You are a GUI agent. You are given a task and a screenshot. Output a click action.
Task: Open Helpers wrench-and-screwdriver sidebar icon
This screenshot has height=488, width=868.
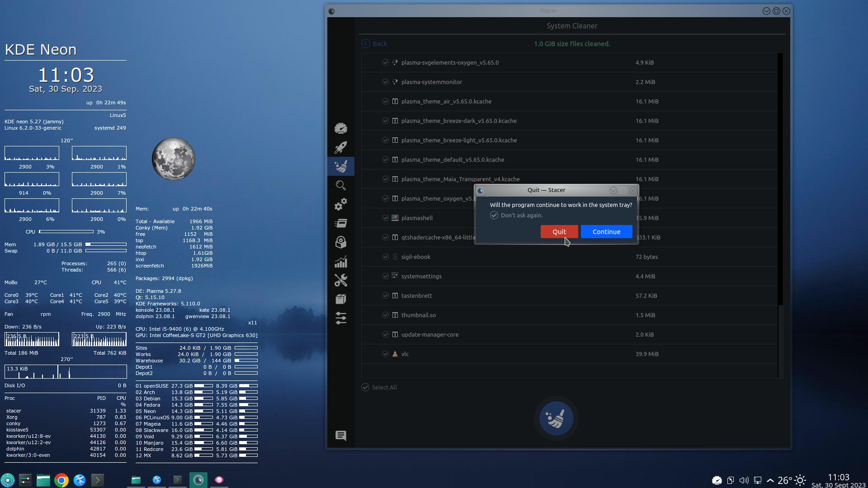pos(341,280)
